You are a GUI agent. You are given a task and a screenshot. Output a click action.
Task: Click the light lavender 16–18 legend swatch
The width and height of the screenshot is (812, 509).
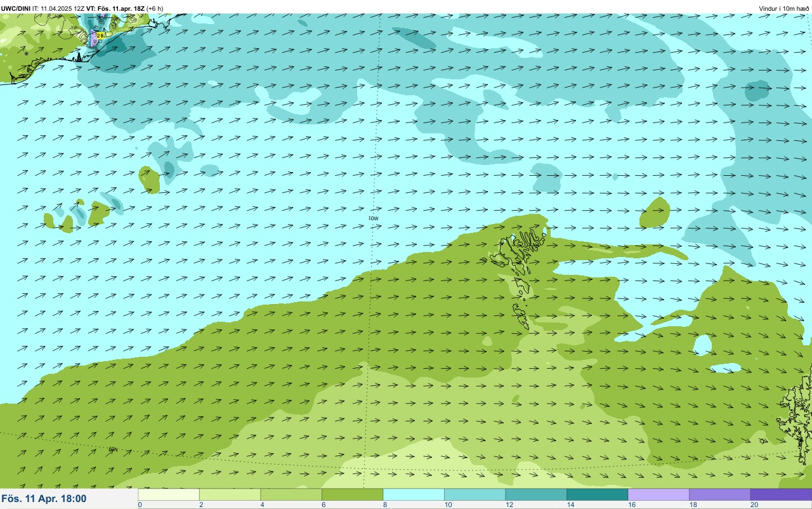pos(658,494)
